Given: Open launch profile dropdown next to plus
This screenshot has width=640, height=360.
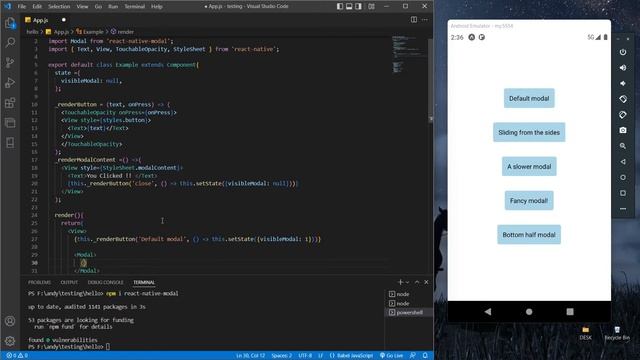Looking at the screenshot, I should coord(407,282).
